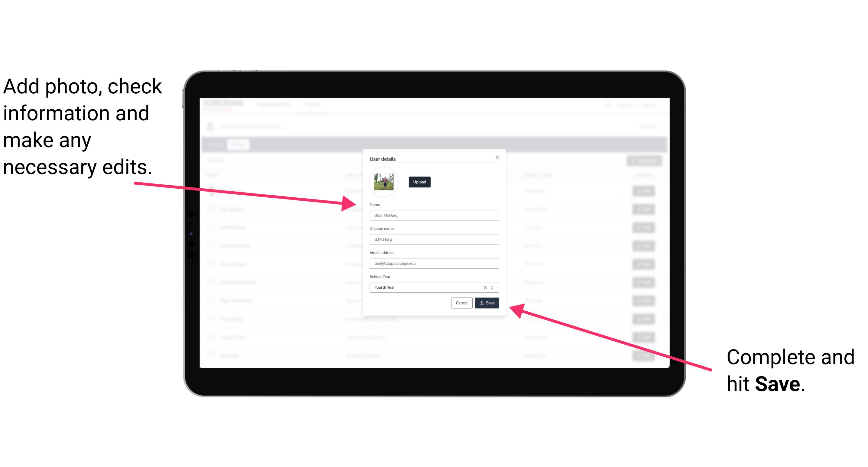Click the upload arrow on Save button
The width and height of the screenshot is (868, 467).
click(482, 303)
